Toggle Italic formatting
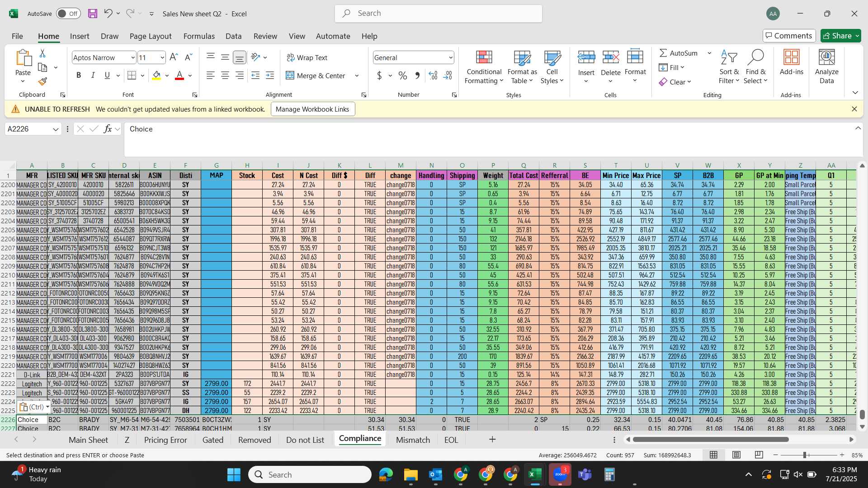The image size is (868, 488). (93, 75)
